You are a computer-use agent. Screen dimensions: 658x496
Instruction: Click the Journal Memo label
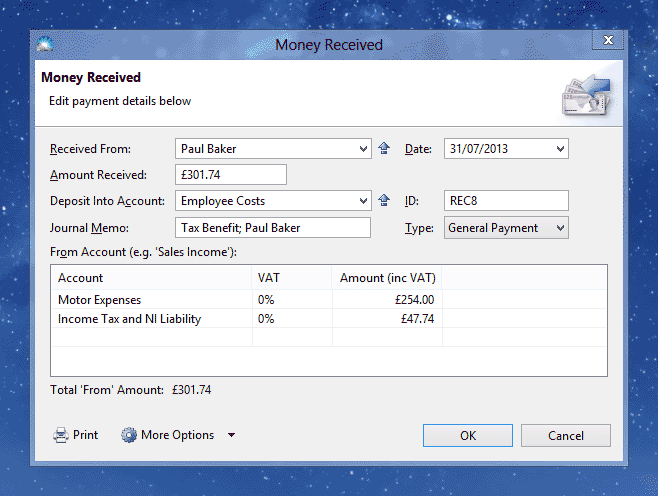coord(89,228)
